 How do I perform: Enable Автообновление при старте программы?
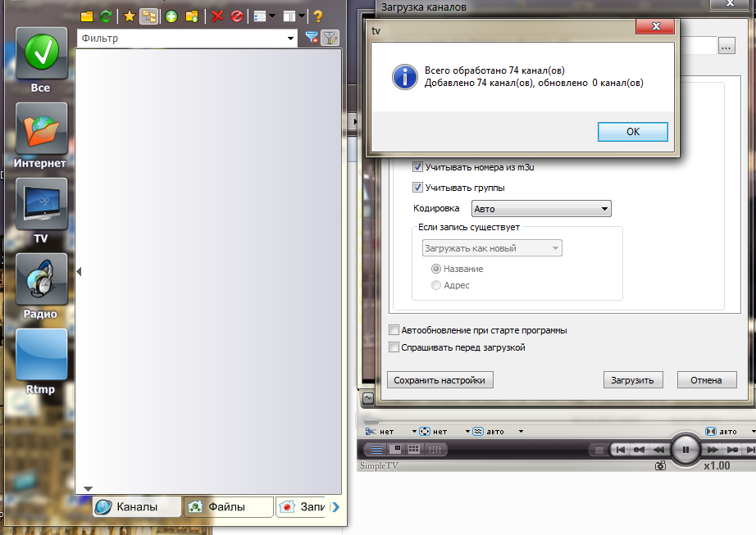click(394, 330)
